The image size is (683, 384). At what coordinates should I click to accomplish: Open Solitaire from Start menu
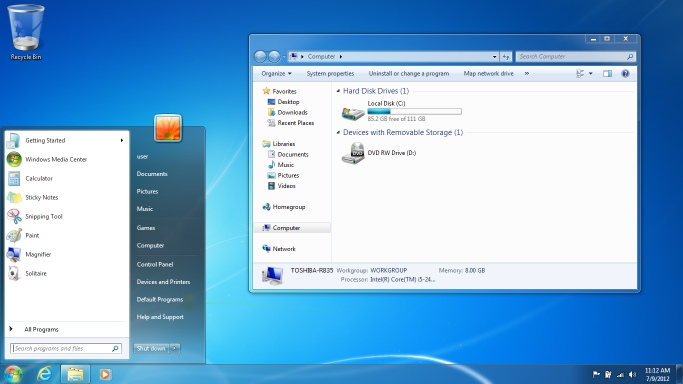point(66,273)
